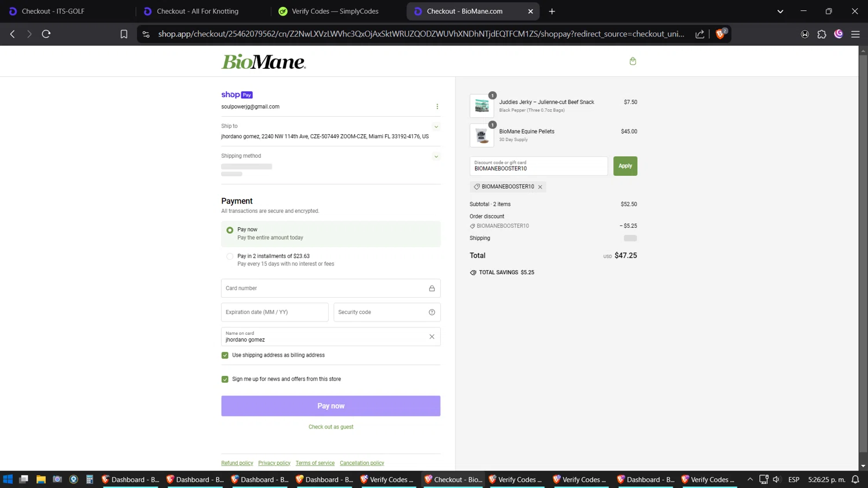This screenshot has height=488, width=868.
Task: Open browser extensions puzzle icon
Action: coord(822,34)
